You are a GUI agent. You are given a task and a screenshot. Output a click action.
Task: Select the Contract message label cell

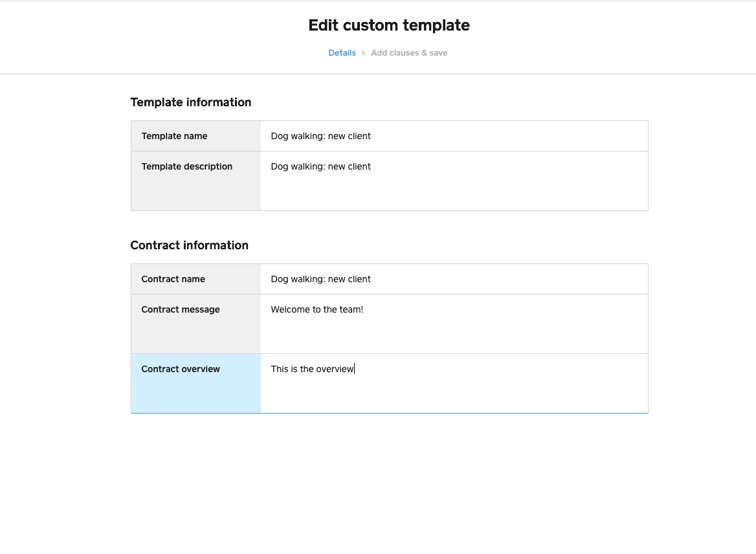pyautogui.click(x=195, y=324)
